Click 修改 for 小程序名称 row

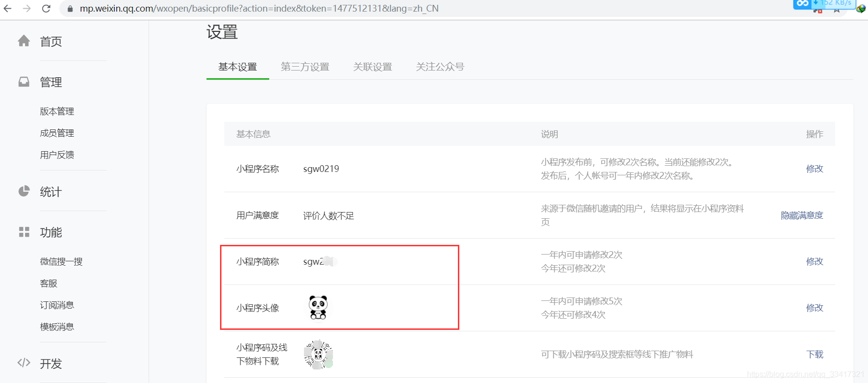coord(814,169)
